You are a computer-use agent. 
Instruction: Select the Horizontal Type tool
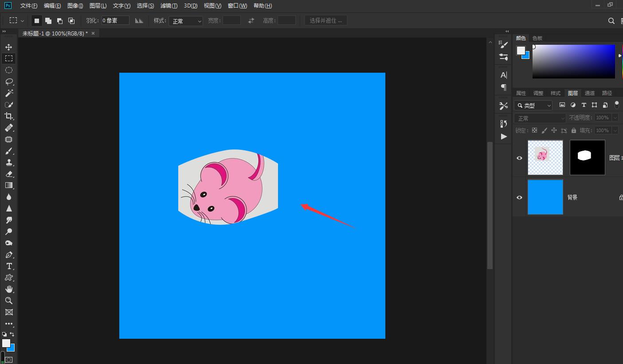point(9,266)
